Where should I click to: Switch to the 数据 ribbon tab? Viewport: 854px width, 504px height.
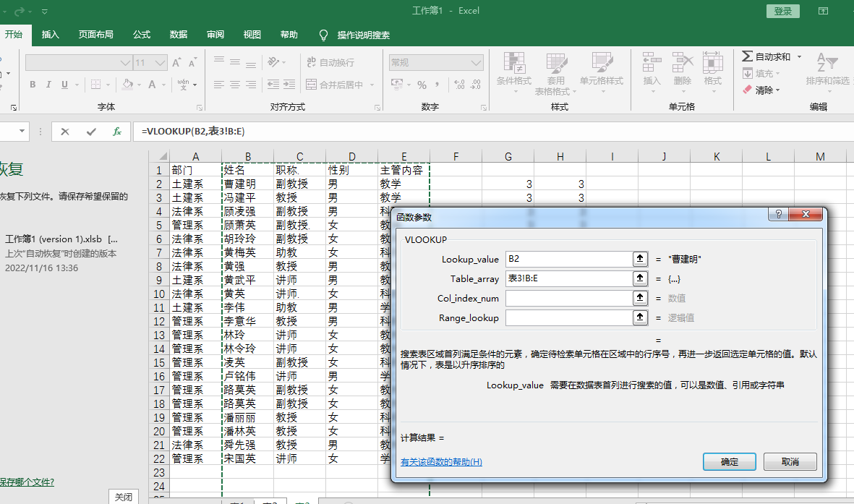178,34
